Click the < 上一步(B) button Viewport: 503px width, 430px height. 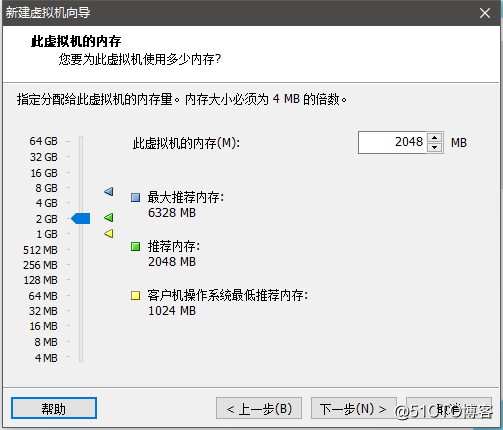[259, 408]
